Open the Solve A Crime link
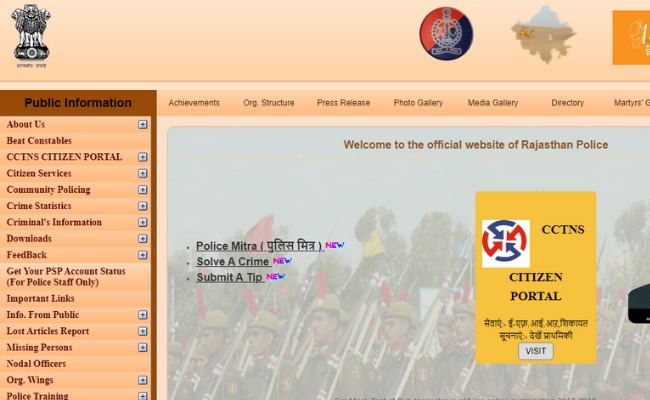The width and height of the screenshot is (650, 400). (x=233, y=262)
